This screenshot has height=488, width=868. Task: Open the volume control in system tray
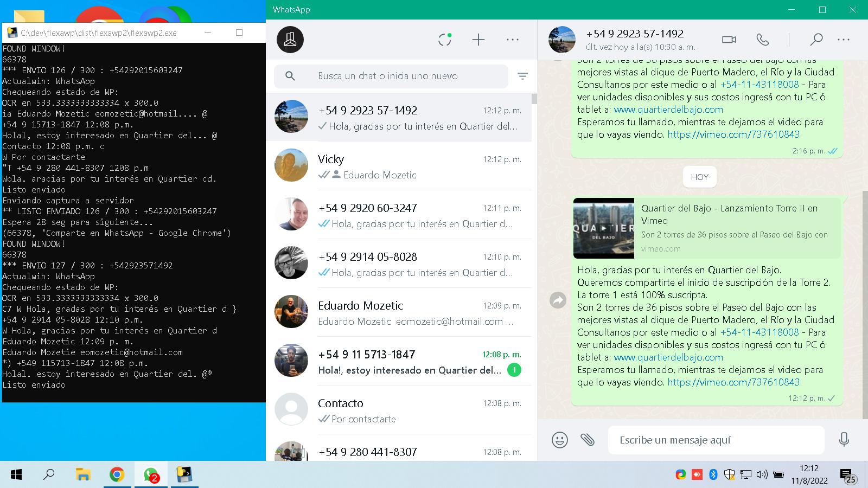(762, 475)
